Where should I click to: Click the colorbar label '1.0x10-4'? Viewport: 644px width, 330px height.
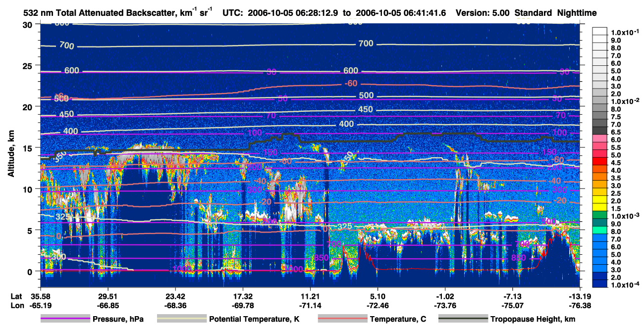(x=625, y=285)
